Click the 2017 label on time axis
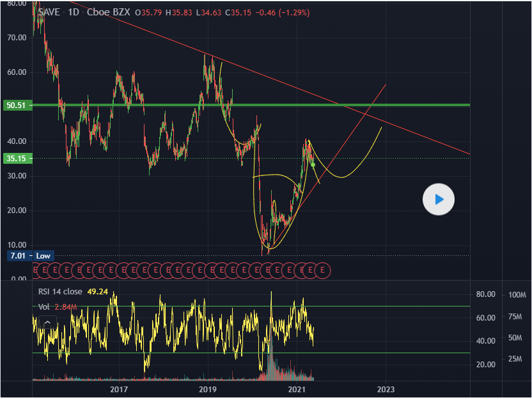Viewport: 532px width, 398px height. 119,389
